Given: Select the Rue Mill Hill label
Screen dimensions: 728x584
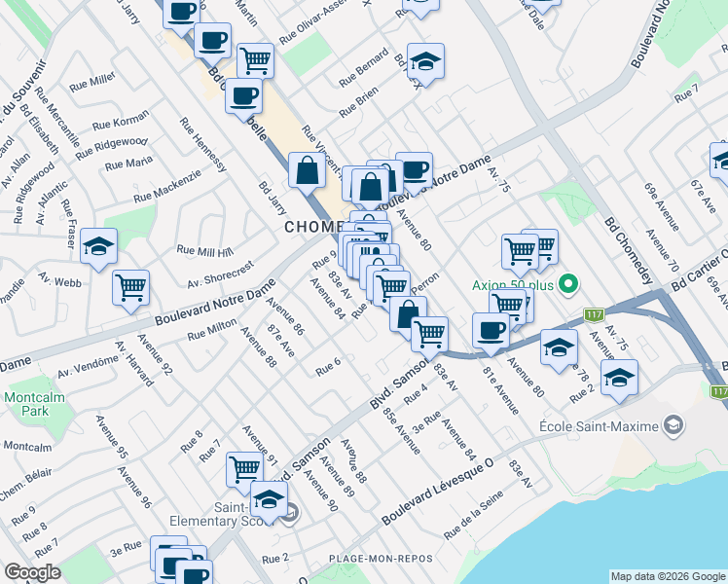Looking at the screenshot, I should (204, 251).
